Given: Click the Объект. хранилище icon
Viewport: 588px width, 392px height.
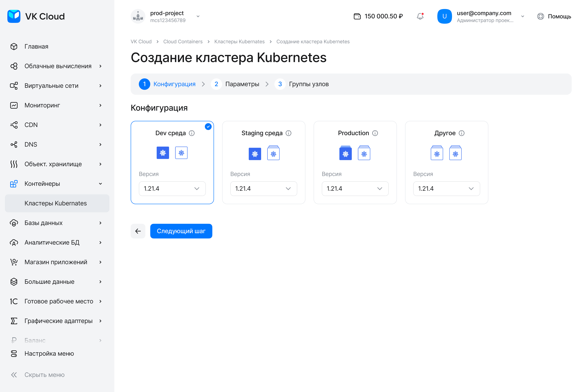Looking at the screenshot, I should (x=14, y=164).
